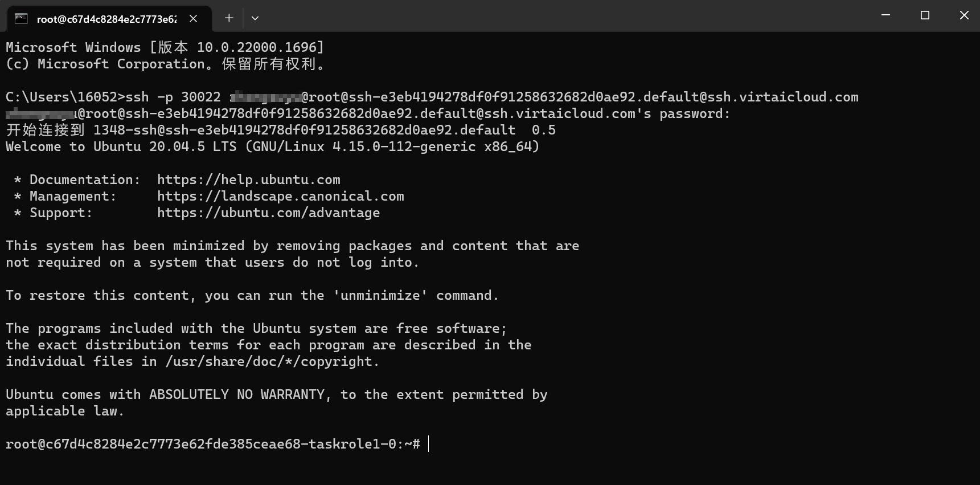This screenshot has width=980, height=485.
Task: Maximize the terminal window
Action: (x=925, y=15)
